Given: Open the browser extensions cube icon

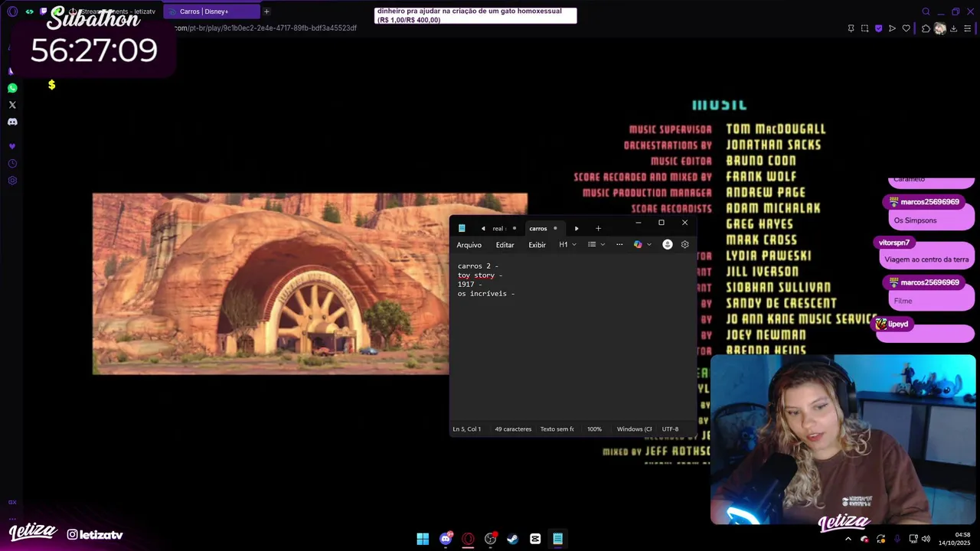Looking at the screenshot, I should tap(926, 28).
